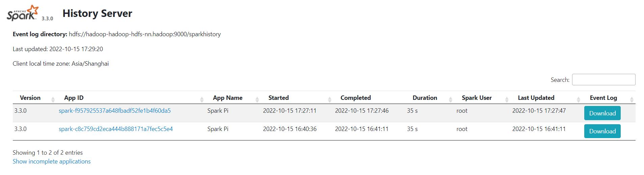The height and width of the screenshot is (175, 644).
Task: Click sort arrows beside Duration header
Action: coord(451,99)
